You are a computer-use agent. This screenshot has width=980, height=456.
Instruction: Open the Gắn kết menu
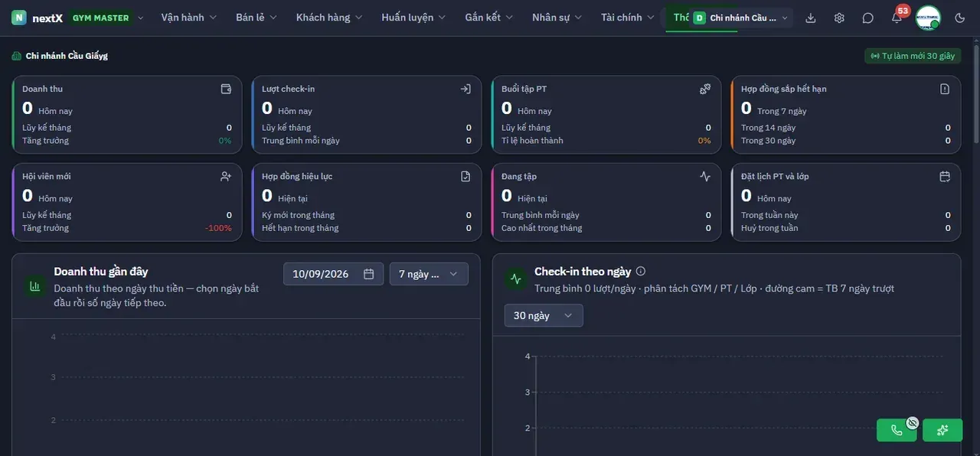click(489, 18)
